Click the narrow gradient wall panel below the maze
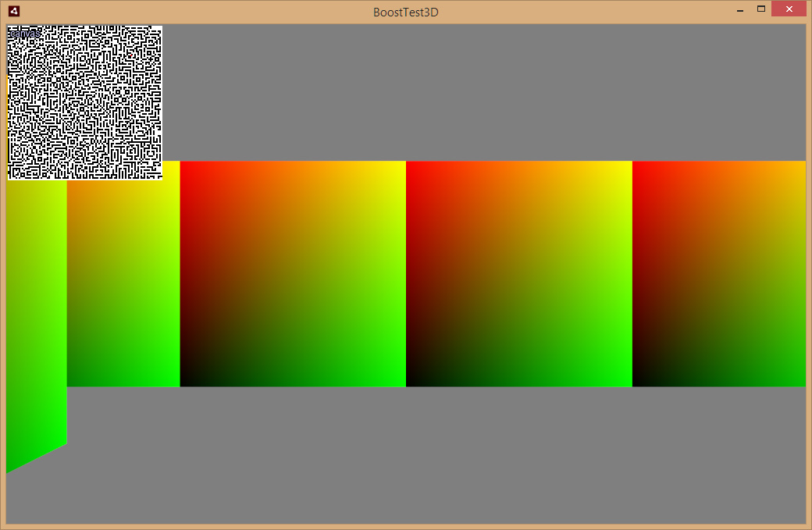The height and width of the screenshot is (530, 812). (x=123, y=283)
